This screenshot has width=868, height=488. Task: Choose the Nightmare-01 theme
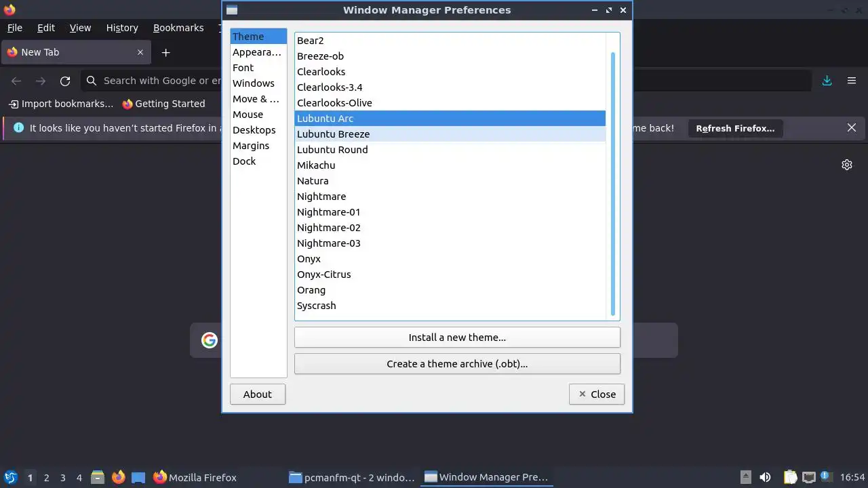[x=450, y=212]
